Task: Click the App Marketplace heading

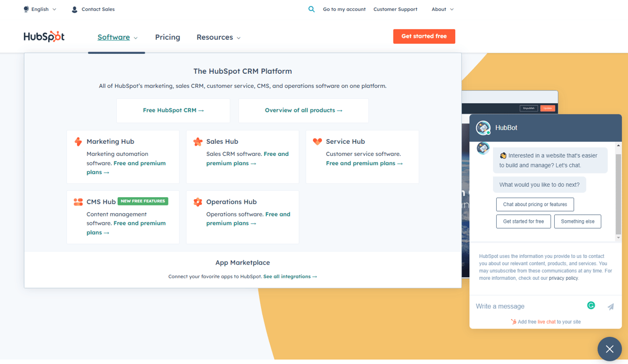Action: point(243,263)
